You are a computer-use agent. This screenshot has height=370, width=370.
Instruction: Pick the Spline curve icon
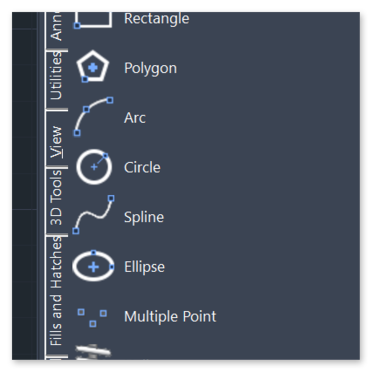pos(93,215)
